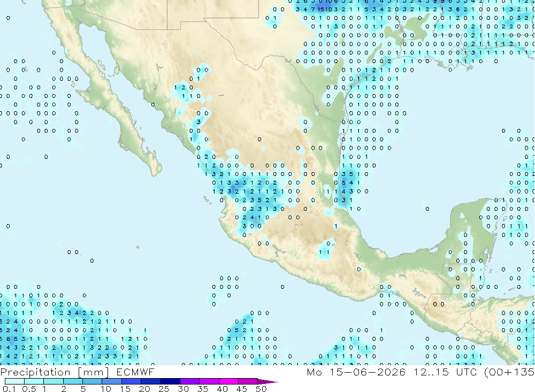
Task: Click the legend swatch between 30 and 35
Action: click(190, 381)
